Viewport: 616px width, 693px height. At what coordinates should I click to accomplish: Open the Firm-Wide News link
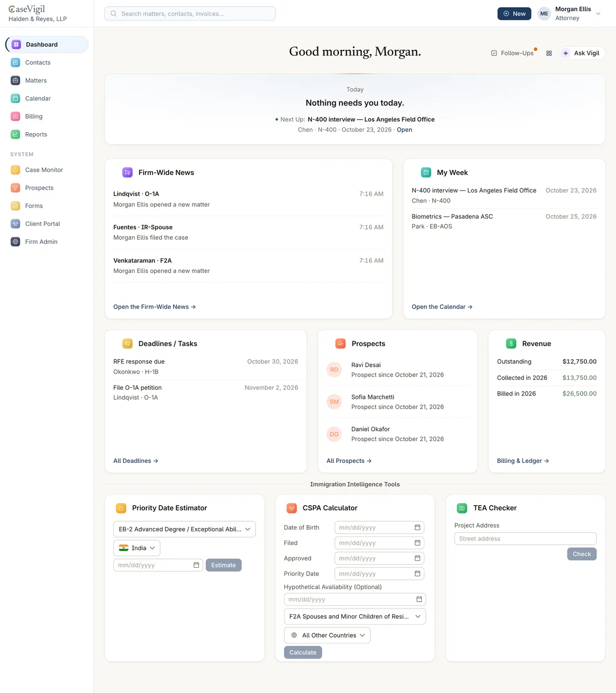pyautogui.click(x=155, y=307)
